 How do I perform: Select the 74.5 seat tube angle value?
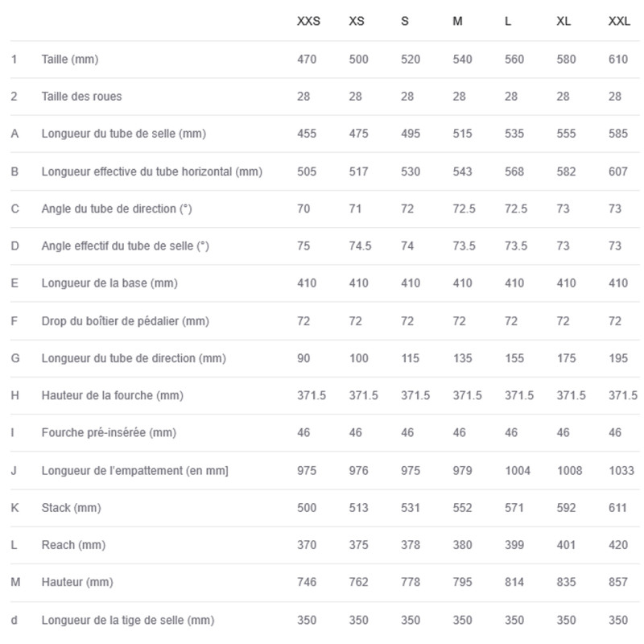(x=360, y=246)
